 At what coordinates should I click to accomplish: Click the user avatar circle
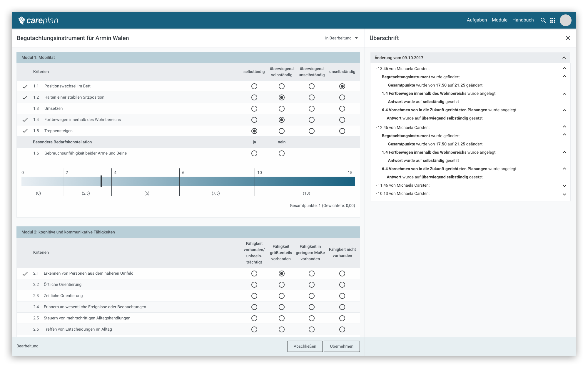coord(565,20)
